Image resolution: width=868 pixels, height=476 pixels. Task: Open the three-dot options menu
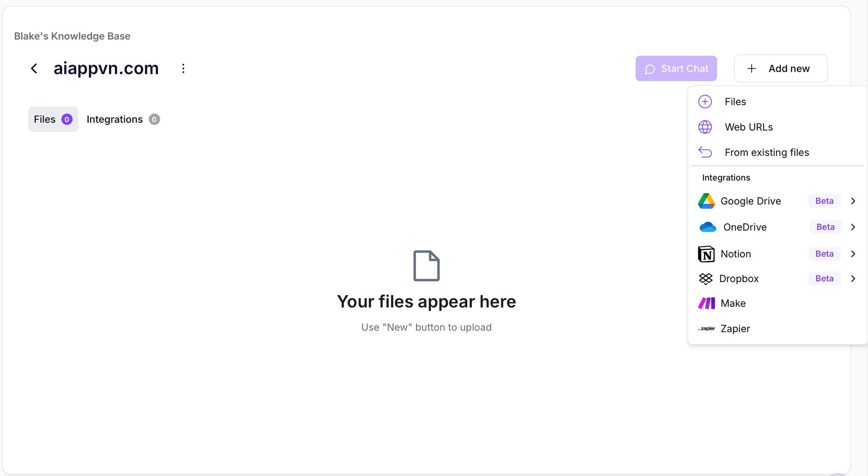pos(183,69)
